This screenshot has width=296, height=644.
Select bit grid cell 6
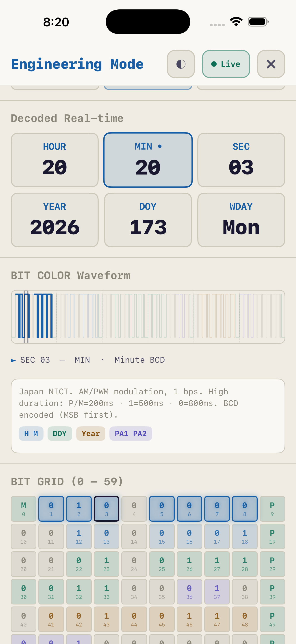[x=189, y=509]
